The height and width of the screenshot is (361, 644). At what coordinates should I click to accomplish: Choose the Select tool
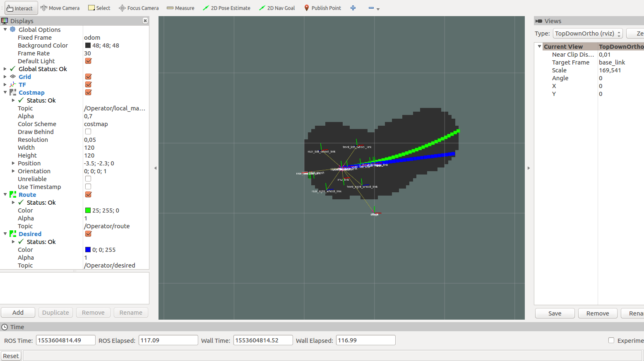pos(99,8)
